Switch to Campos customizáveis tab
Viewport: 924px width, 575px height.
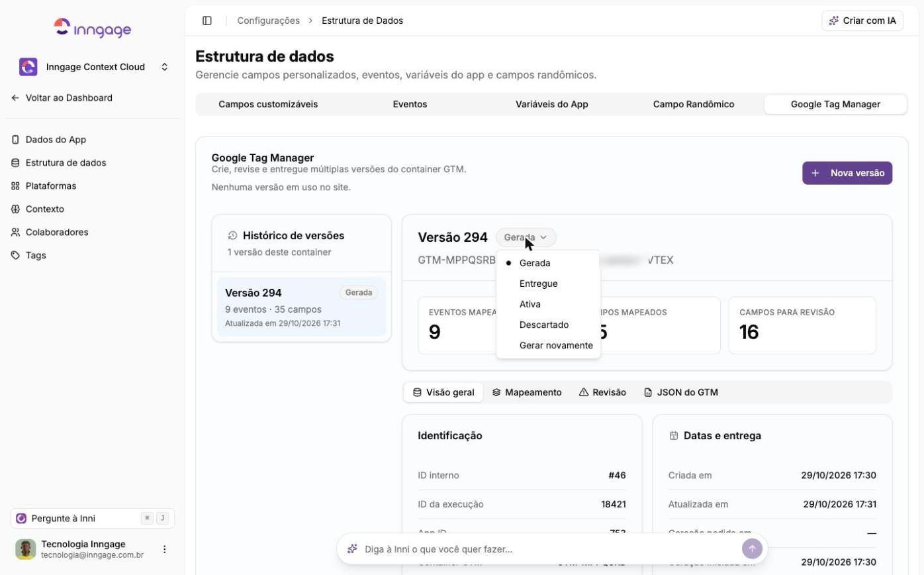tap(268, 104)
